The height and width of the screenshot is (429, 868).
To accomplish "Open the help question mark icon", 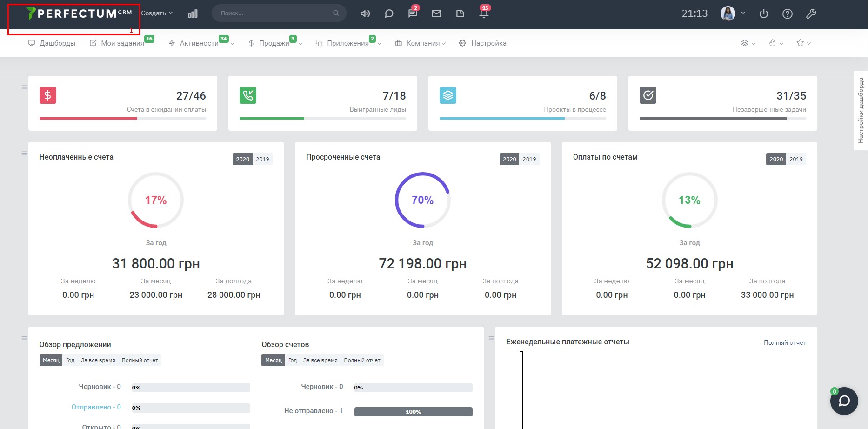I will pyautogui.click(x=787, y=13).
